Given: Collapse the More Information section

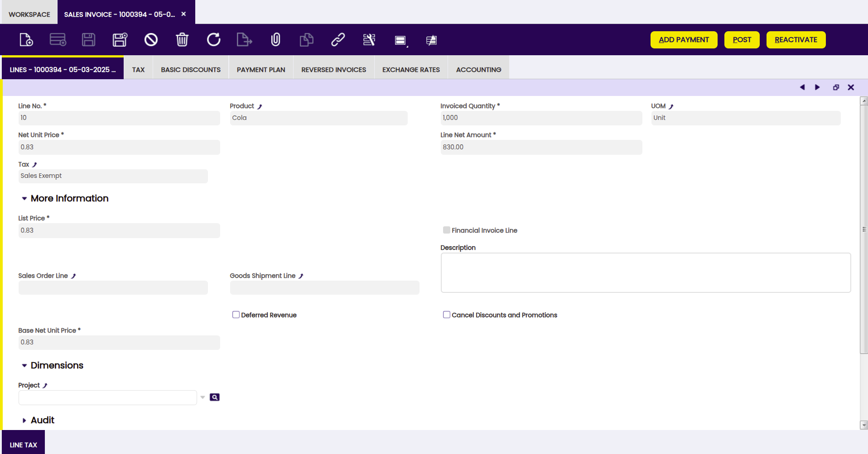Looking at the screenshot, I should [24, 199].
